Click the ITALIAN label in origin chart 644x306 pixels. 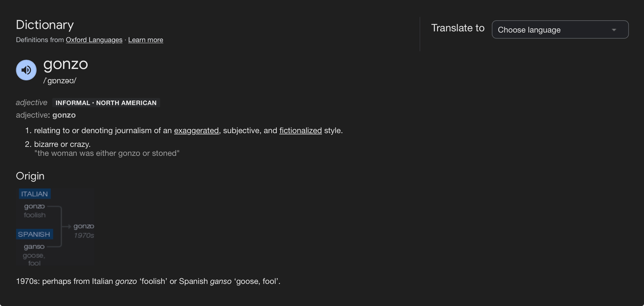[x=35, y=194]
